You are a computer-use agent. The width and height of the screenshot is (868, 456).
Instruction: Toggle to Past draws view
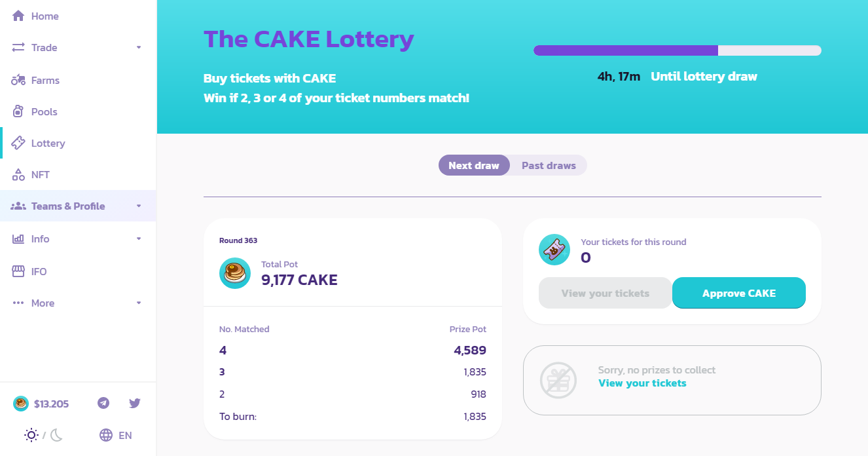click(549, 165)
